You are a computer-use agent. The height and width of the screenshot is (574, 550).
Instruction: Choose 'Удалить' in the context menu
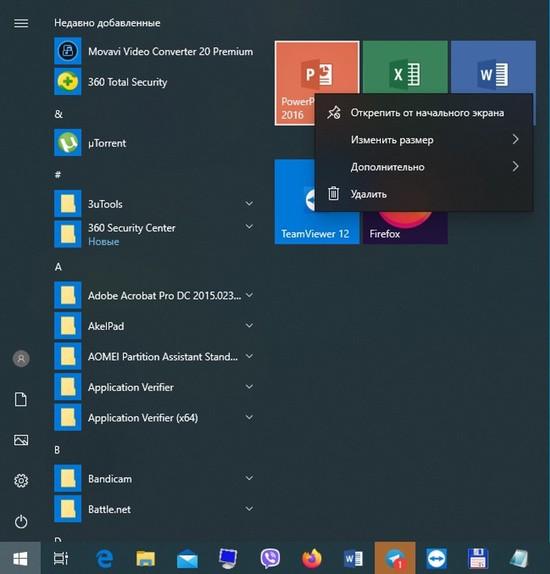pyautogui.click(x=424, y=194)
